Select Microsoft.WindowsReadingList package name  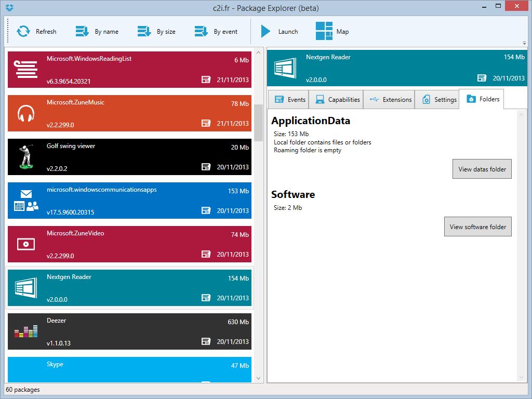(x=89, y=59)
